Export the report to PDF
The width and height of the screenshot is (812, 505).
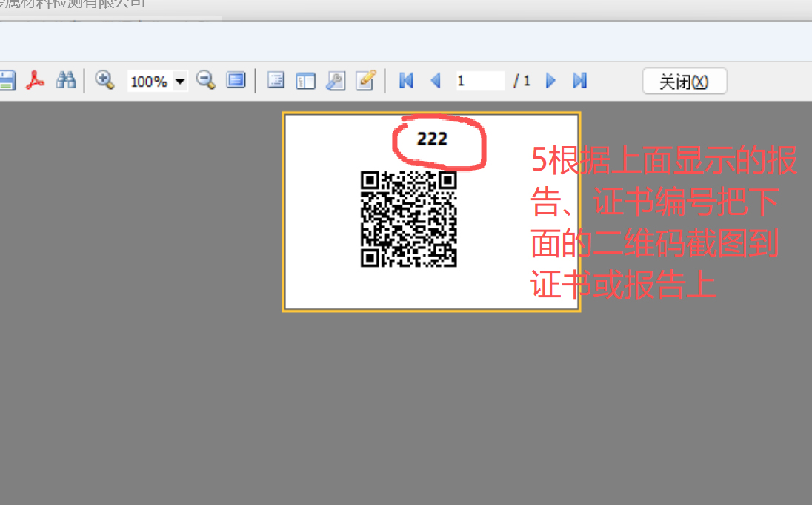(36, 80)
